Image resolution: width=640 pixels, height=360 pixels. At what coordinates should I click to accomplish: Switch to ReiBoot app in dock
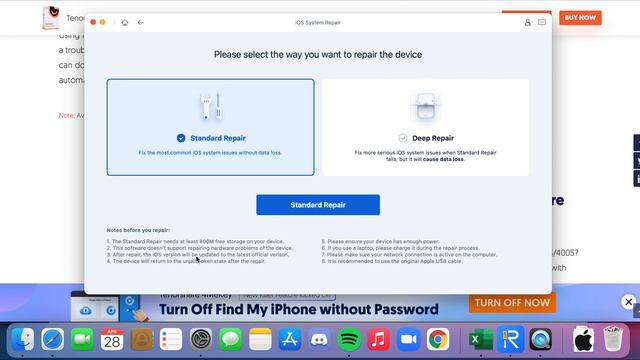511,339
